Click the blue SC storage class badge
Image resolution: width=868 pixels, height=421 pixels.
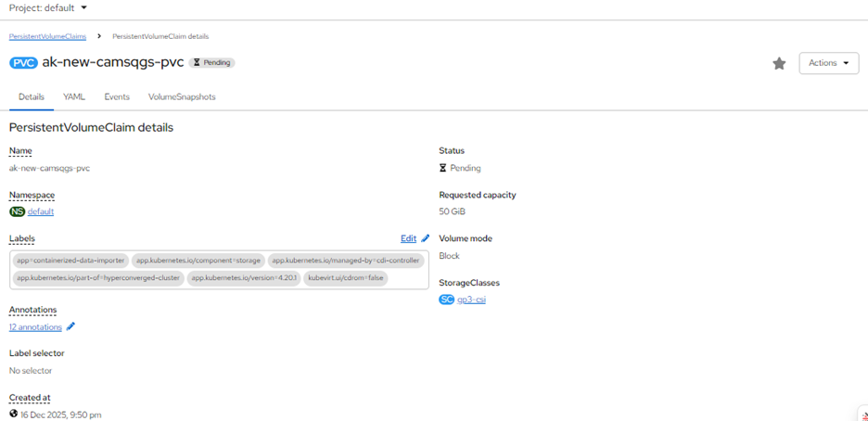click(447, 300)
